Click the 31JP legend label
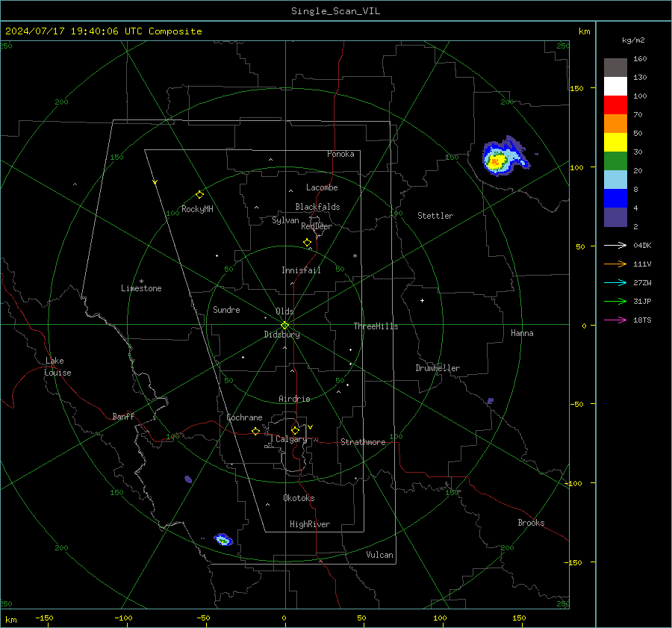This screenshot has height=628, width=672. tap(642, 302)
